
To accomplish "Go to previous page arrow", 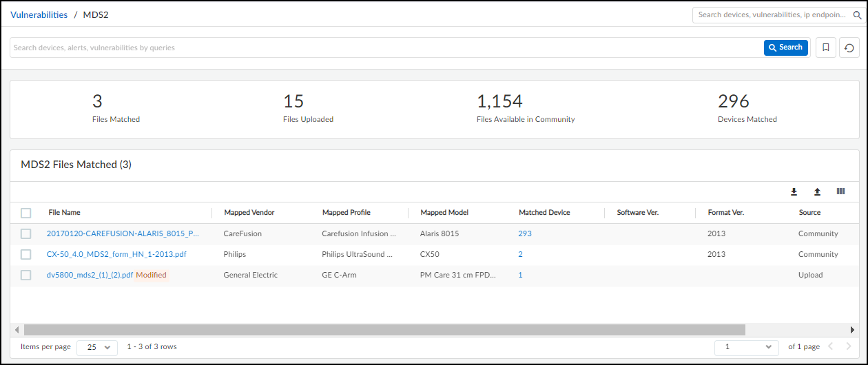I will pos(831,346).
